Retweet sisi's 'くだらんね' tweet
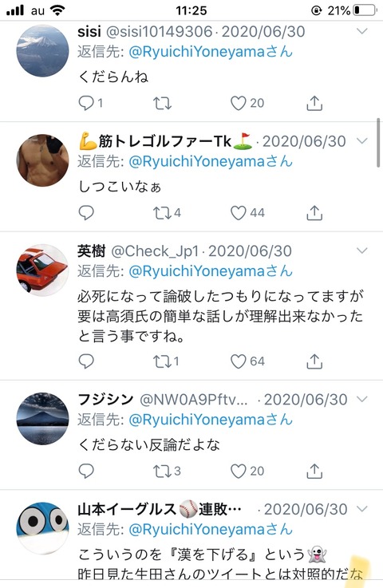The width and height of the screenshot is (383, 588). (163, 103)
